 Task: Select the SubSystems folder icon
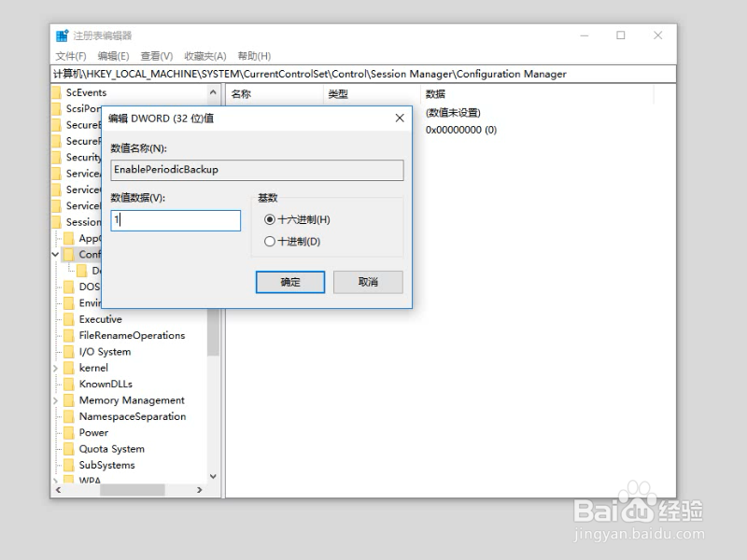coord(71,465)
